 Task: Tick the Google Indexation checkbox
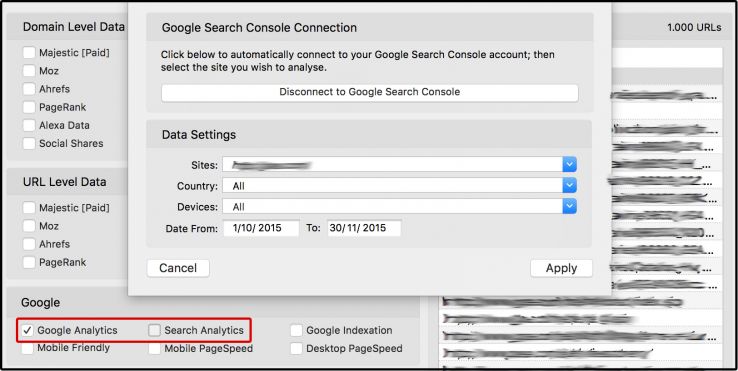(x=296, y=331)
